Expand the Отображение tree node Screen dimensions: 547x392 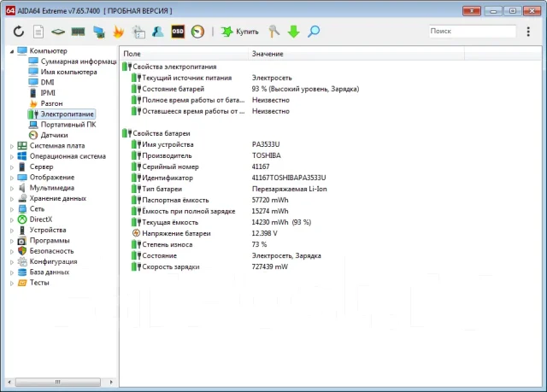12,178
